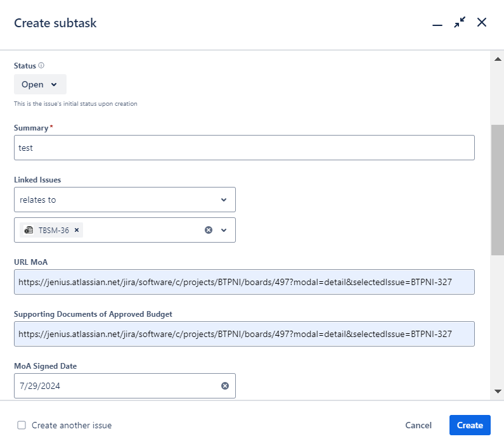Image resolution: width=504 pixels, height=446 pixels.
Task: Click the TBSM-36 issue type icon
Action: [29, 230]
